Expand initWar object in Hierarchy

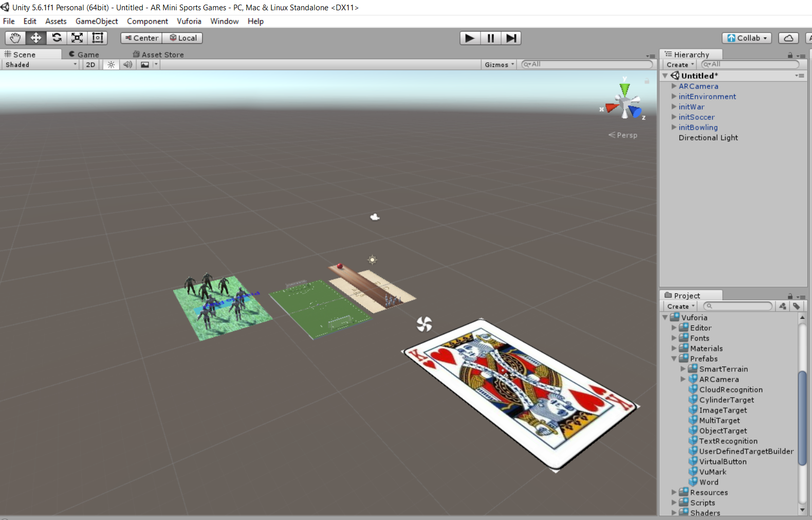point(674,107)
